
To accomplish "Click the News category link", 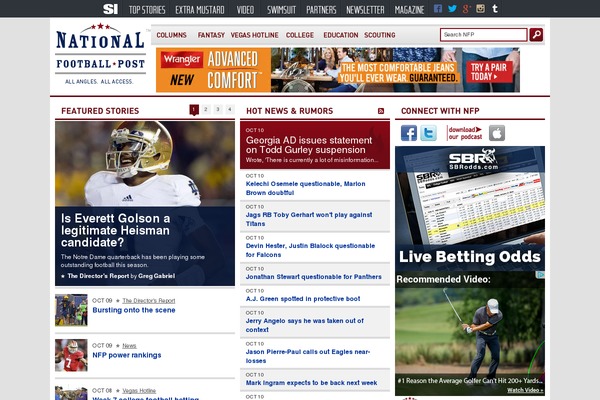I will point(129,346).
